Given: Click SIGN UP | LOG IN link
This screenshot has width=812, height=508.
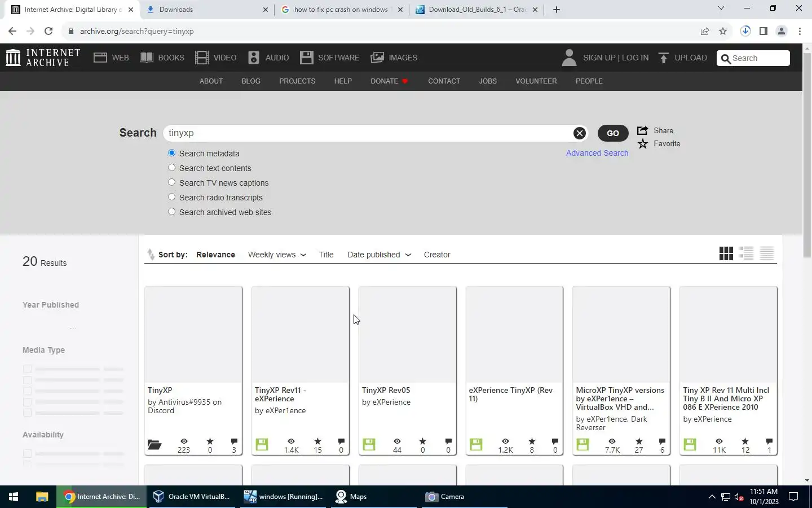Looking at the screenshot, I should [616, 58].
